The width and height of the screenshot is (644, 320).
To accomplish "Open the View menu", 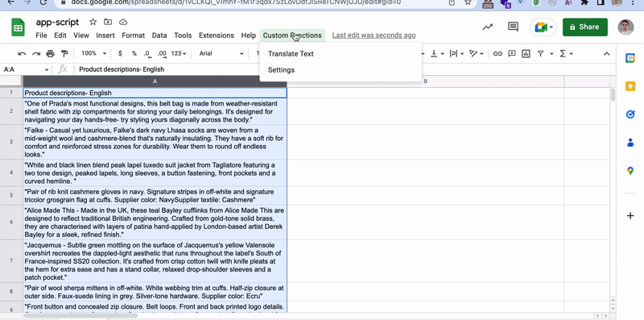I will (81, 35).
